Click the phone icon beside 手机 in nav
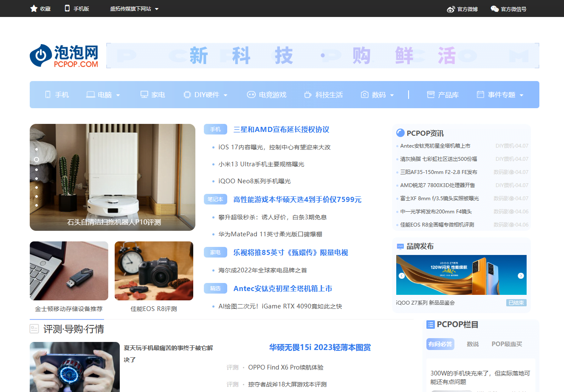564x392 pixels. click(x=48, y=95)
